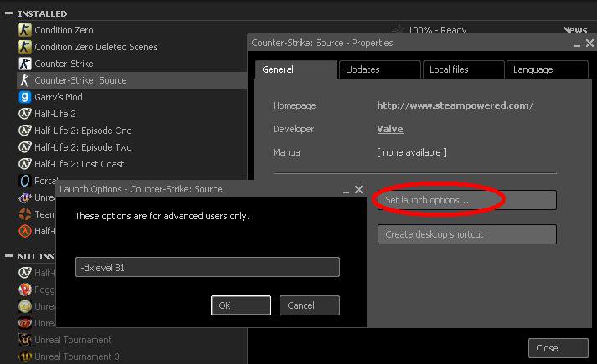Image resolution: width=597 pixels, height=364 pixels.
Task: Click the Condition Zero Deleted Scenes icon
Action: (x=25, y=47)
